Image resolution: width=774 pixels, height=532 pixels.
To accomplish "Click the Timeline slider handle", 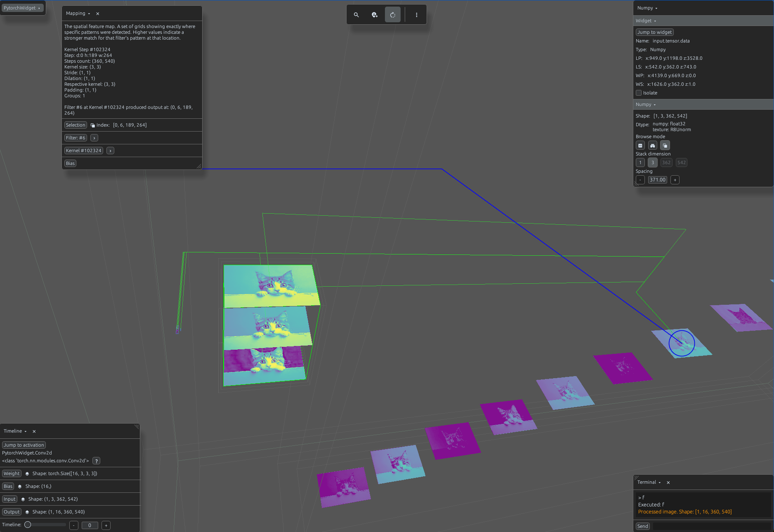I will tap(28, 525).
